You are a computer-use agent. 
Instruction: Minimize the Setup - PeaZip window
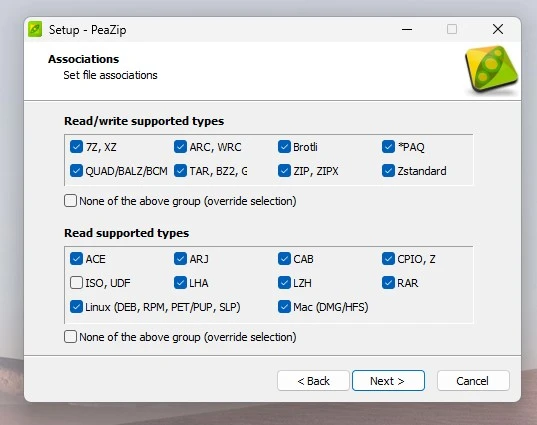pyautogui.click(x=407, y=29)
